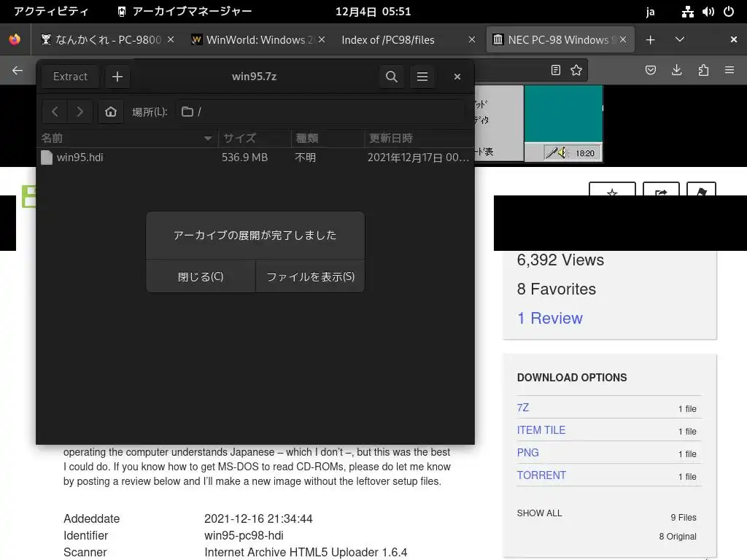Click the 7Z download option
747x560 pixels.
pyautogui.click(x=522, y=408)
